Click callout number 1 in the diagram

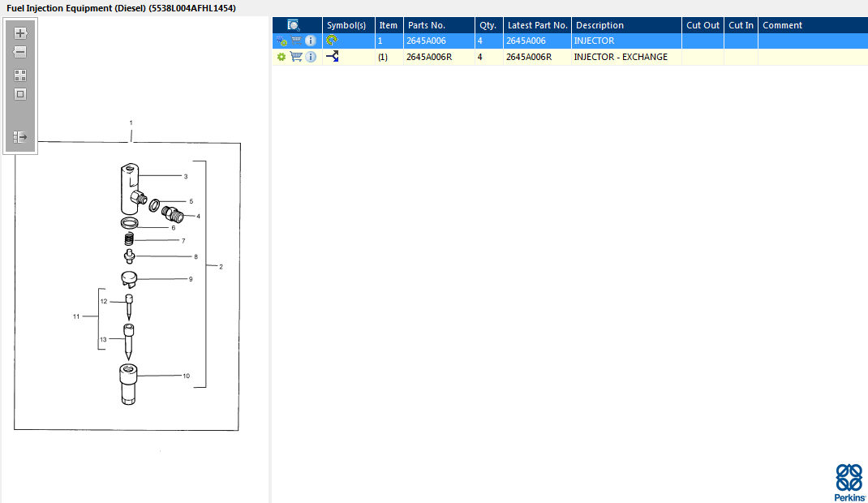[x=131, y=123]
